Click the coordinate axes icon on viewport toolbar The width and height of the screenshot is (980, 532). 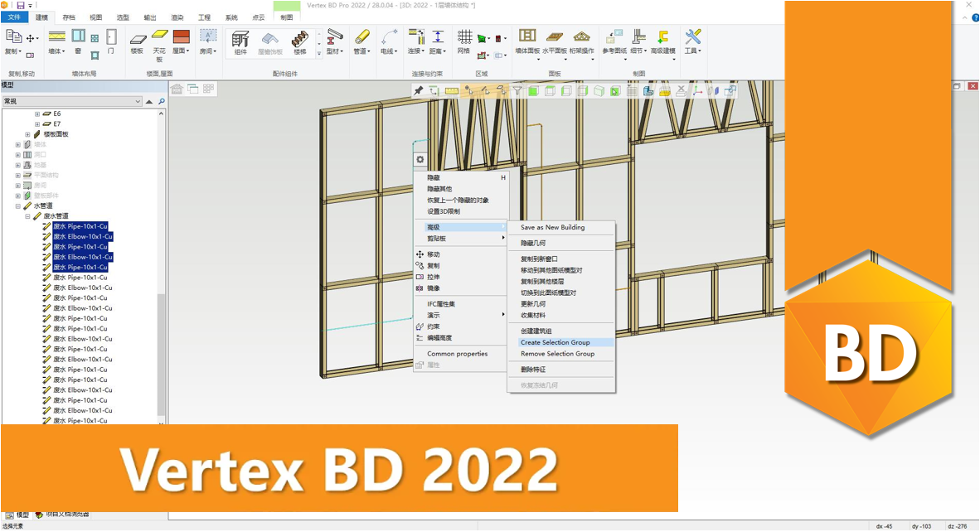697,90
